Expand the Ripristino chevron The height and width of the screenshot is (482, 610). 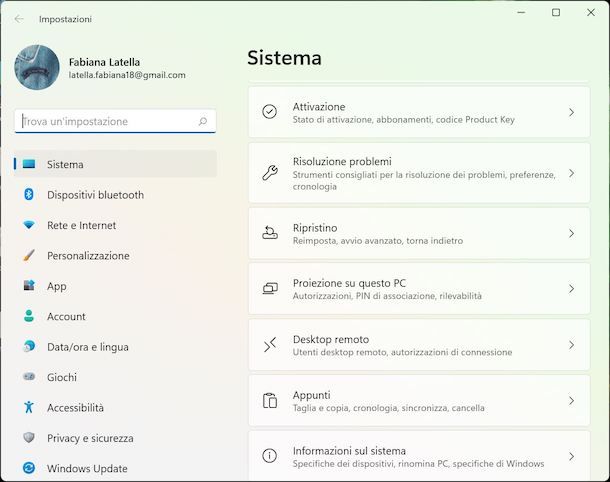(571, 233)
